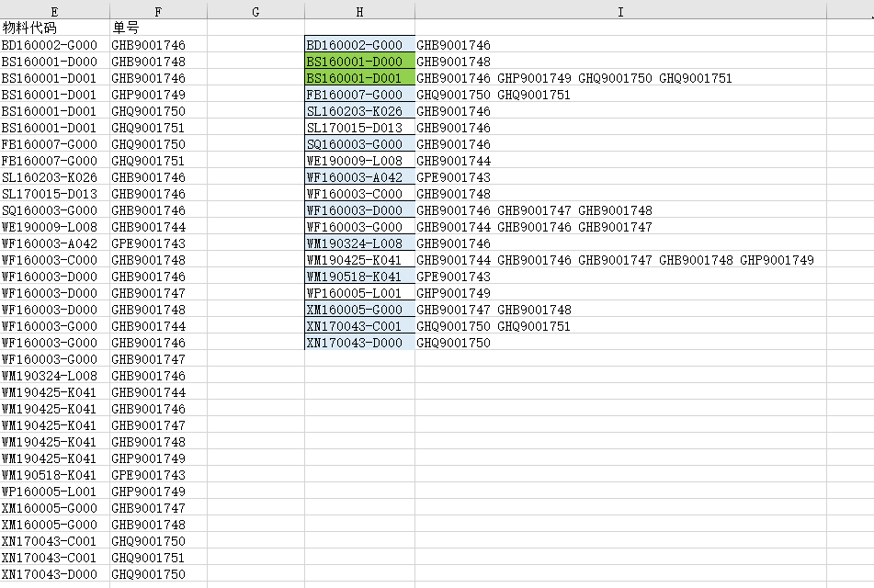Click the 物料代码 header cell
The height and width of the screenshot is (588, 874).
click(54, 28)
